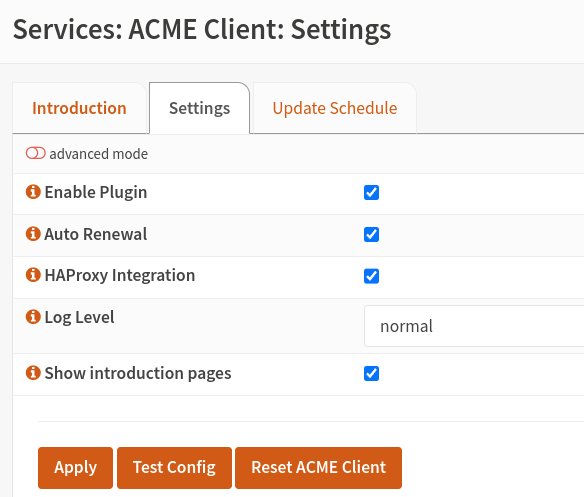Show help for HAProxy Integration info icon
The image size is (584, 497).
33,275
